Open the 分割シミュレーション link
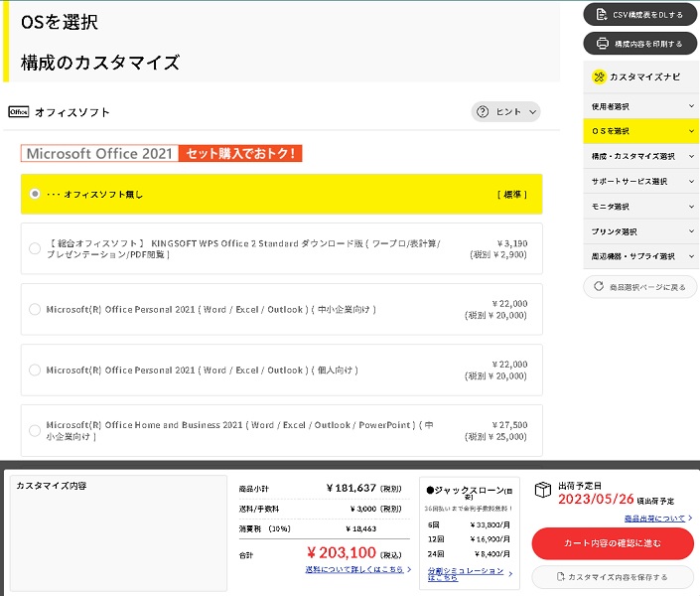This screenshot has height=596, width=700. point(465,573)
